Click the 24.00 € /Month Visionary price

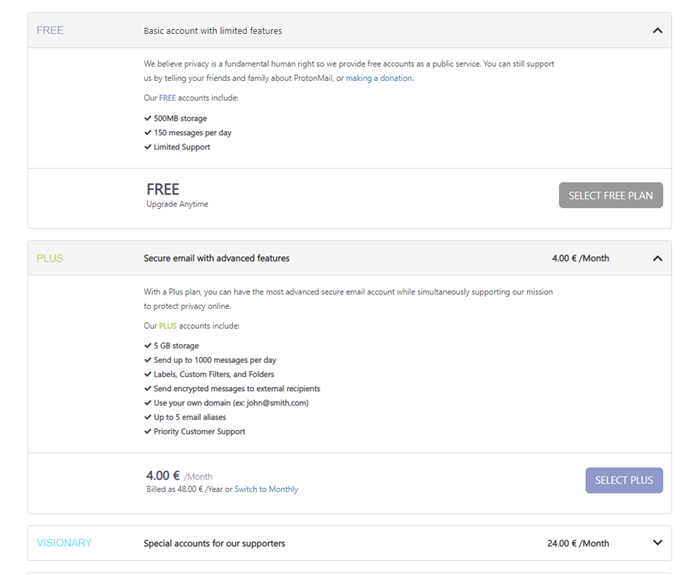578,543
